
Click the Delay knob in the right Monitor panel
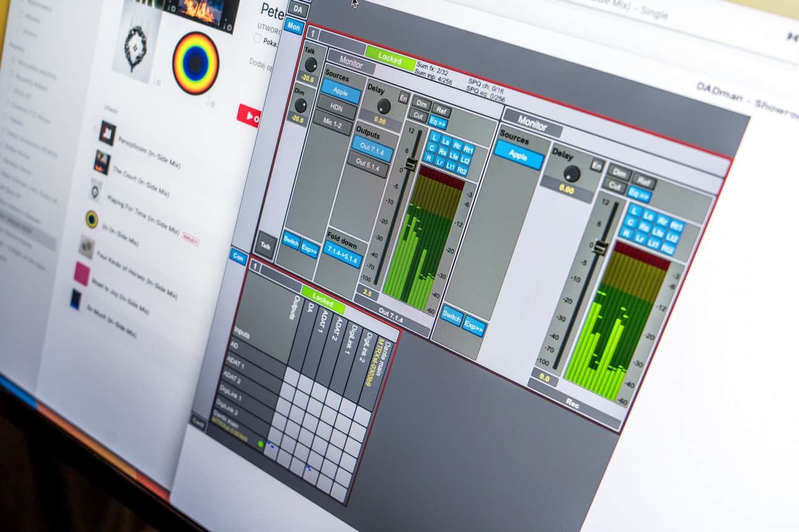click(x=571, y=173)
